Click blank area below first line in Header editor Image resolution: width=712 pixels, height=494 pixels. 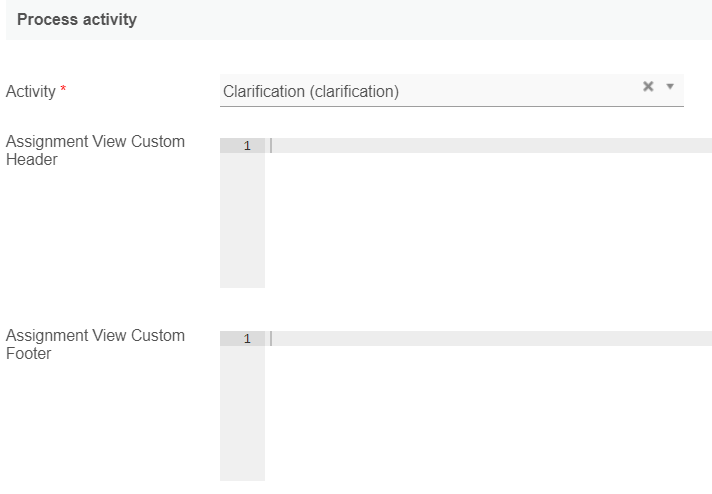(x=488, y=220)
